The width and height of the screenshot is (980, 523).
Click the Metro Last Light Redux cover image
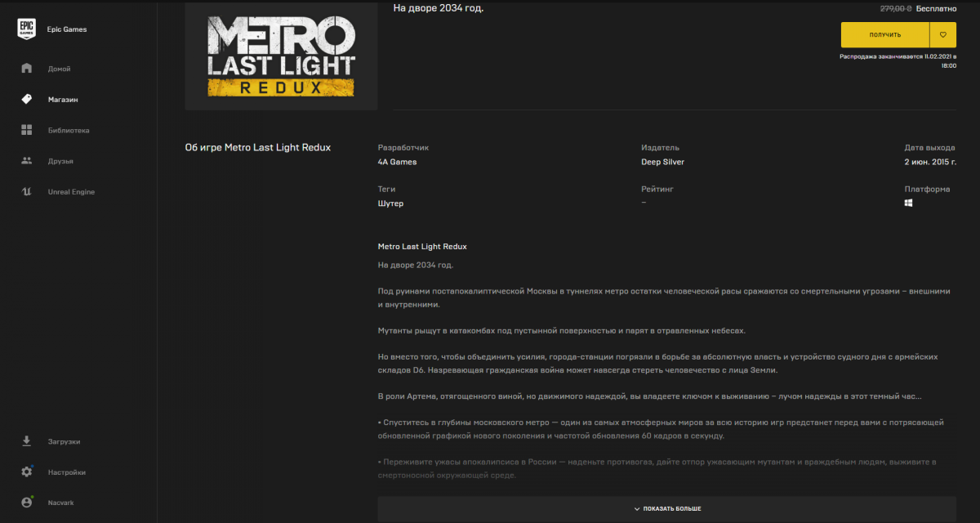coord(282,56)
